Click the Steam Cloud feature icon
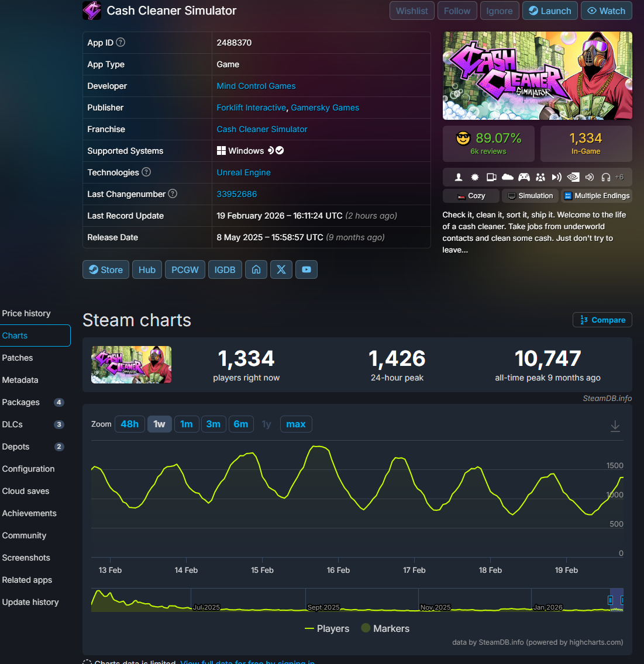This screenshot has height=664, width=644. tap(508, 177)
